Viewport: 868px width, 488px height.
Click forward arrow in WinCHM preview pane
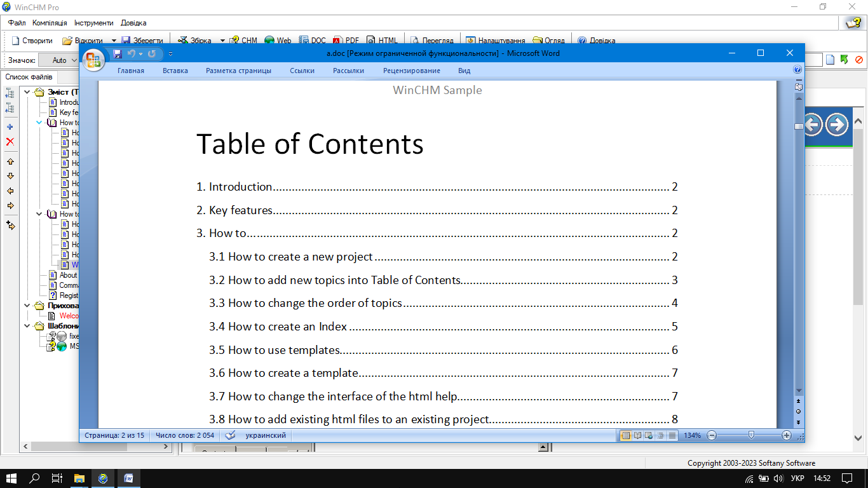837,125
